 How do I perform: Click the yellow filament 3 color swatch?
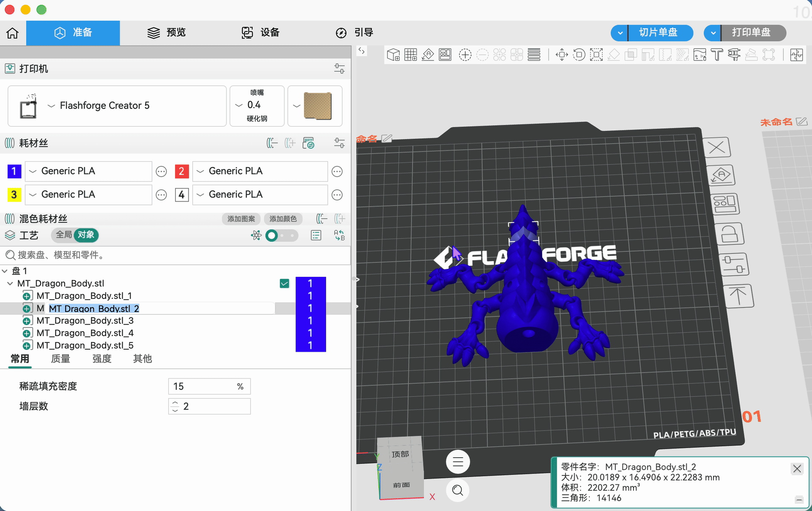click(14, 194)
